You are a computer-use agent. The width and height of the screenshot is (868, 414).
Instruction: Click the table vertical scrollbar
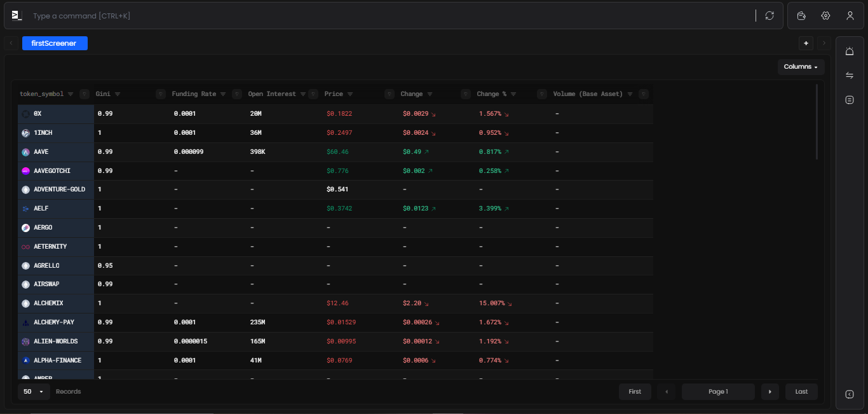817,121
